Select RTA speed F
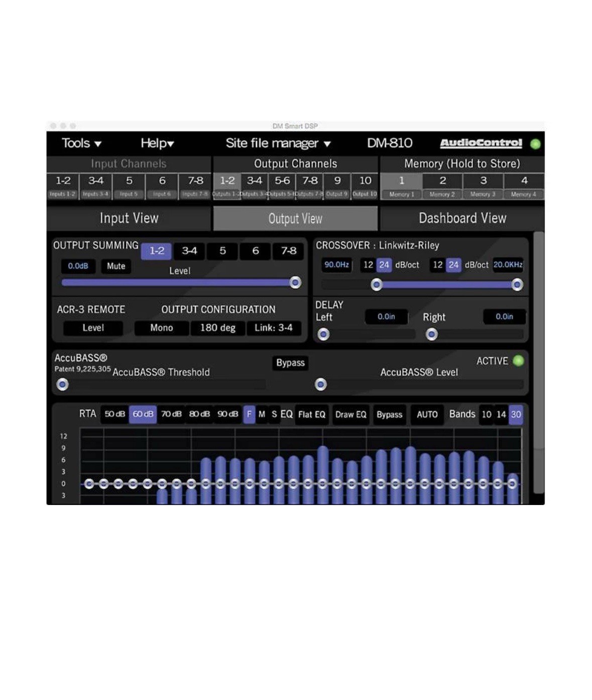Image resolution: width=592 pixels, height=700 pixels. [250, 415]
